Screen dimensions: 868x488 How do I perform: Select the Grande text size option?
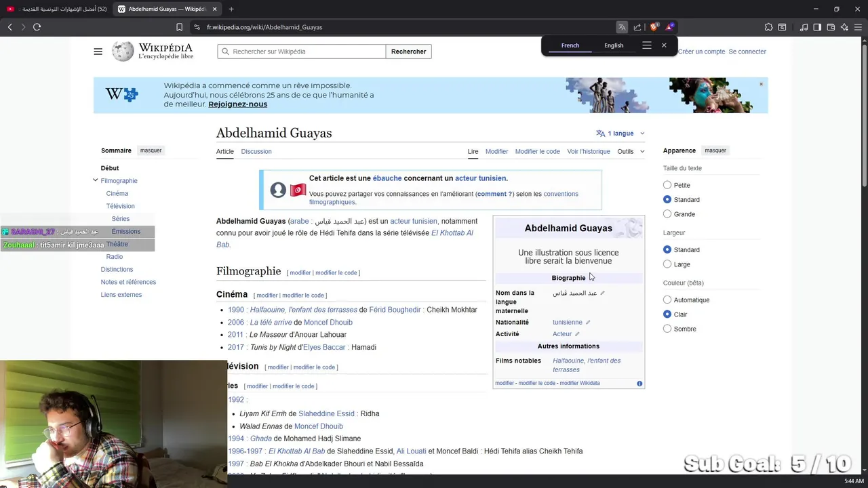(667, 214)
